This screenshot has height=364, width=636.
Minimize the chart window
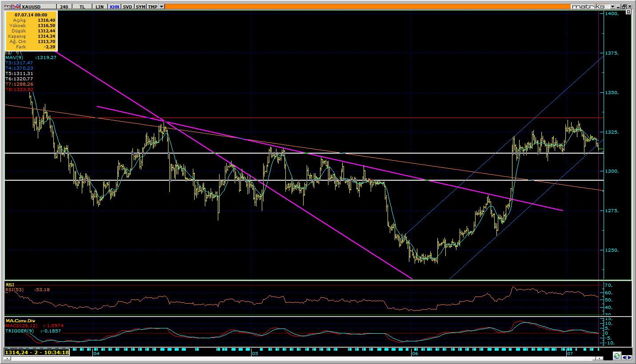[x=618, y=7]
